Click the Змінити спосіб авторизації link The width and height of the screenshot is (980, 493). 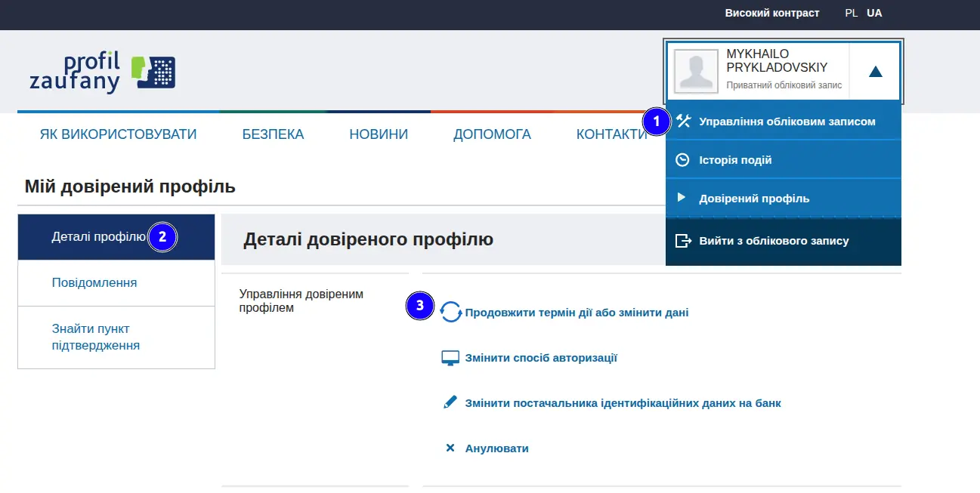click(x=541, y=358)
